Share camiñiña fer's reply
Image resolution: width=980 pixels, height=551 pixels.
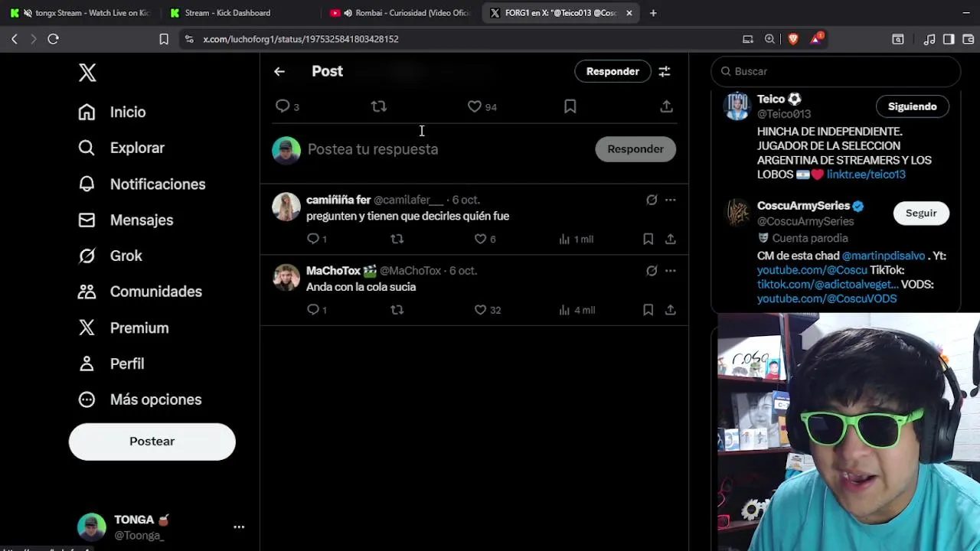pos(670,239)
